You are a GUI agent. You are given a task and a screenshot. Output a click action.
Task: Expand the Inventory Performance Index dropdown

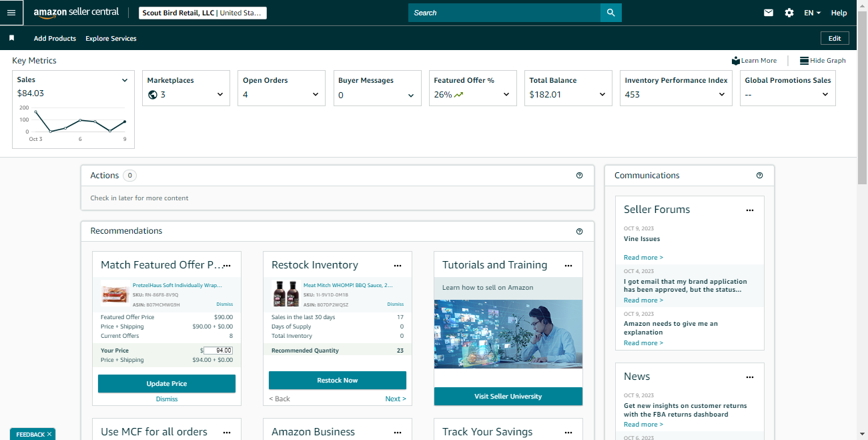pyautogui.click(x=721, y=95)
